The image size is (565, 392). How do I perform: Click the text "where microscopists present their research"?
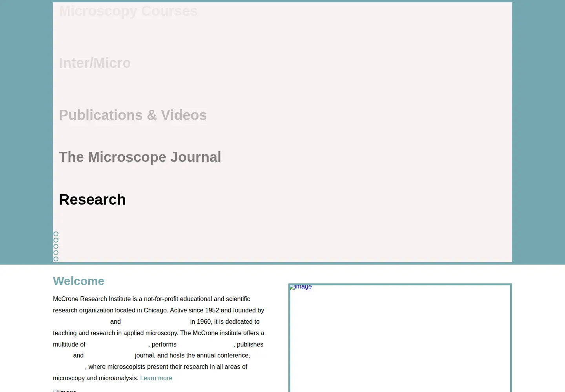point(148,367)
